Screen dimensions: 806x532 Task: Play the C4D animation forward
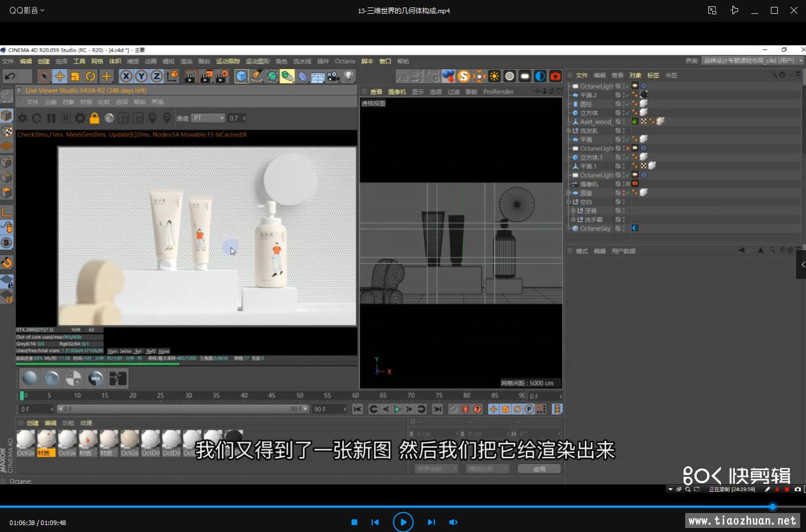click(397, 409)
